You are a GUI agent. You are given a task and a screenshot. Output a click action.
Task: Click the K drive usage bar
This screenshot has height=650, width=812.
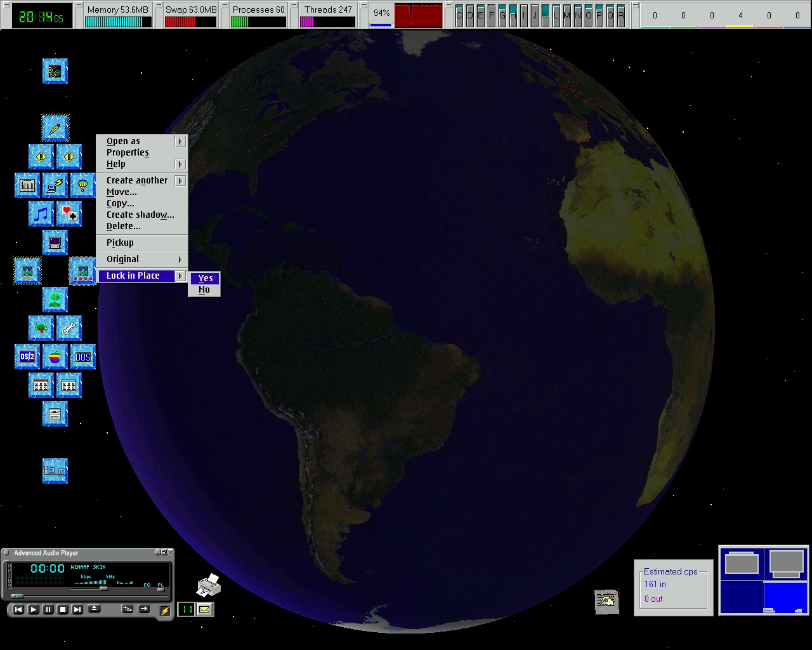(x=546, y=15)
